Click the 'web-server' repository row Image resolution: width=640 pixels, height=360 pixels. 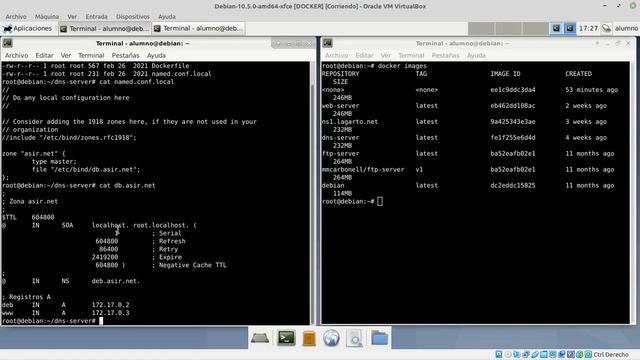[x=464, y=106]
